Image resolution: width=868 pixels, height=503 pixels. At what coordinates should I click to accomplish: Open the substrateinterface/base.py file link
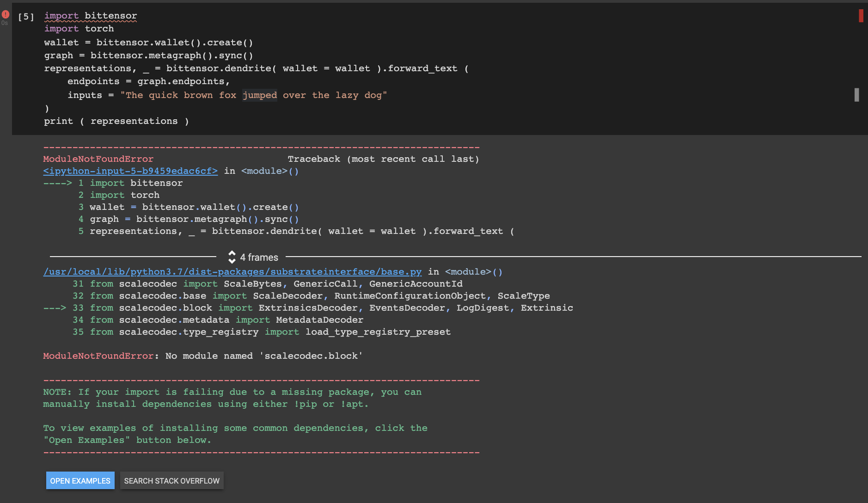tap(232, 272)
